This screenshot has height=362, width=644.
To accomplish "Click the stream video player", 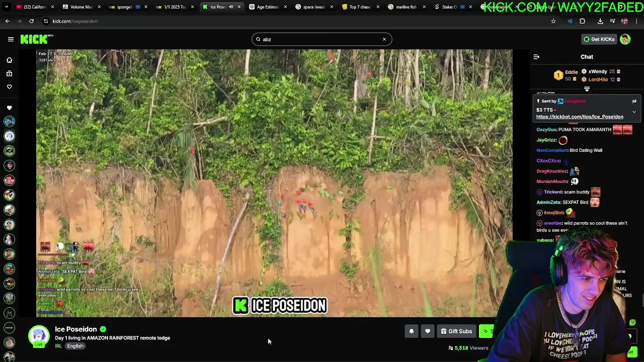I will (x=274, y=183).
